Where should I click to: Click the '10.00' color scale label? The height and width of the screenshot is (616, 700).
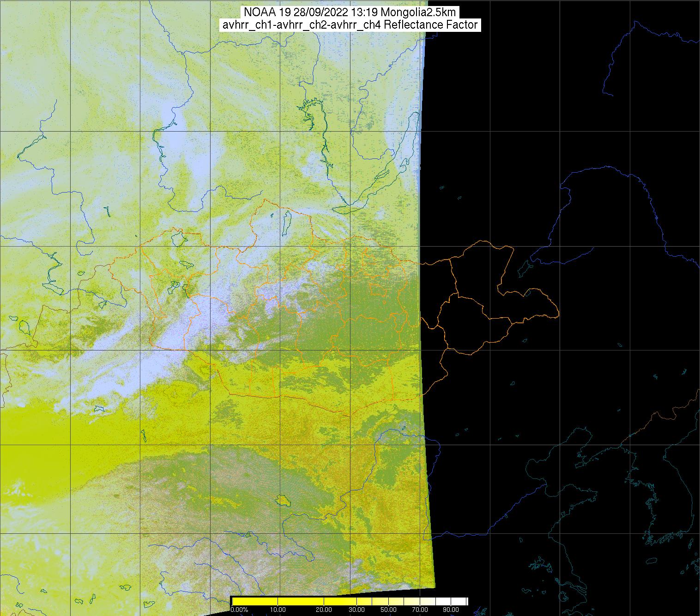pyautogui.click(x=278, y=610)
